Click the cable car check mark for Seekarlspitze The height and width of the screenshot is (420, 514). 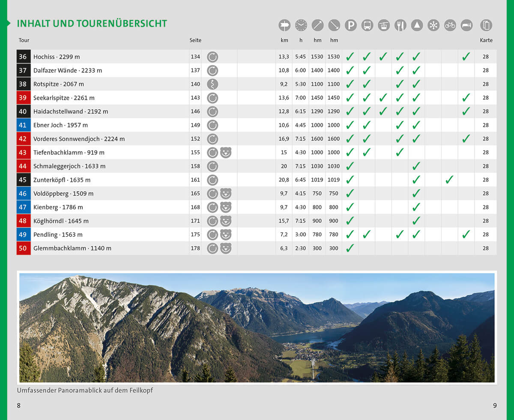(x=383, y=98)
